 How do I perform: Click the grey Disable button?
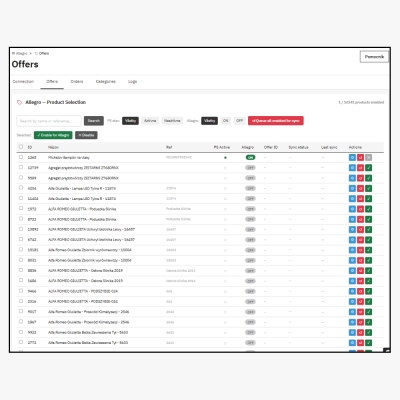click(86, 135)
